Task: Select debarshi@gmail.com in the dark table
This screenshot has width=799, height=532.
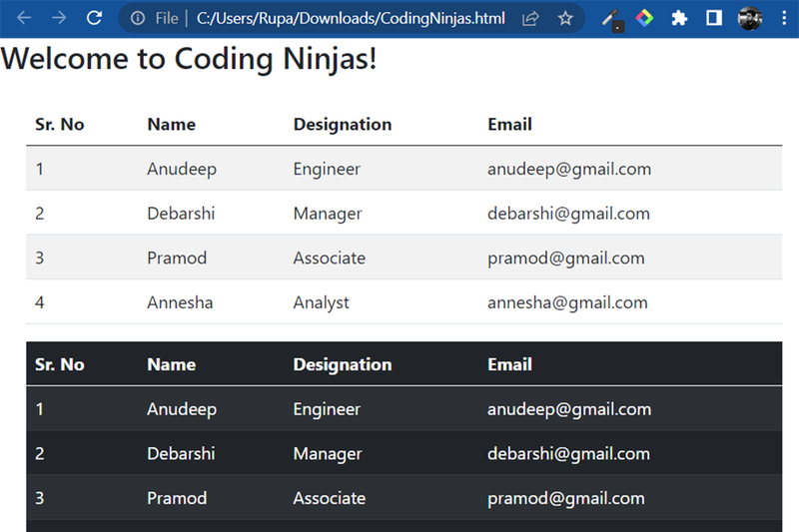Action: point(568,454)
